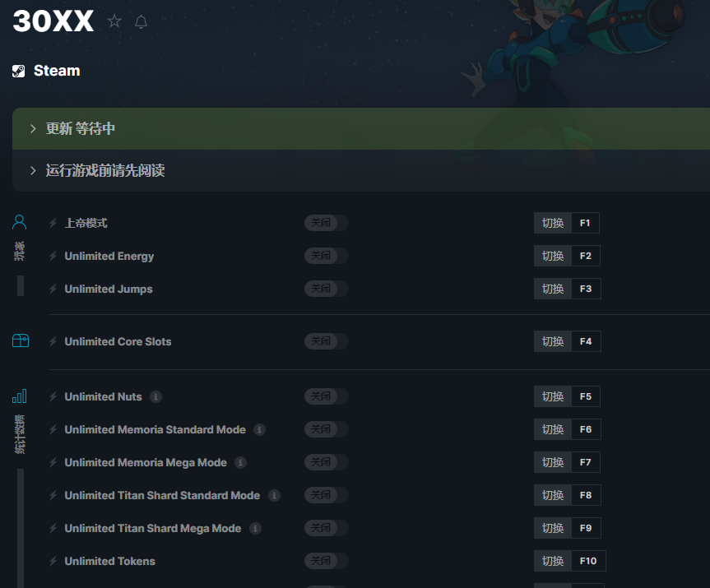The width and height of the screenshot is (710, 588).
Task: Toggle the Unlimited Energy switch
Action: [326, 256]
